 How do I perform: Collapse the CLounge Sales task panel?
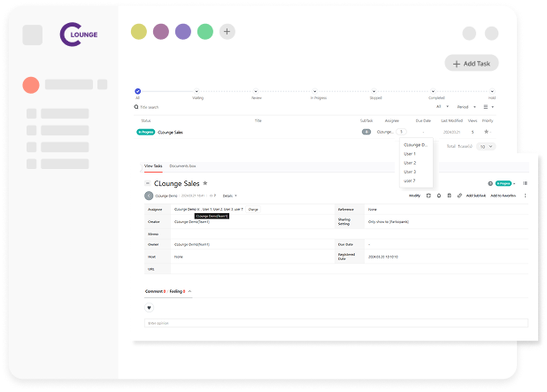148,183
